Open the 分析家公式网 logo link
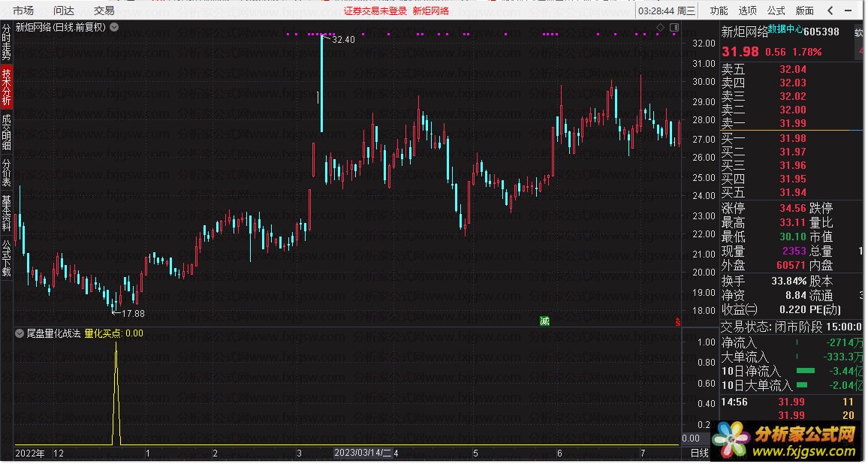The image size is (868, 464). 786,442
